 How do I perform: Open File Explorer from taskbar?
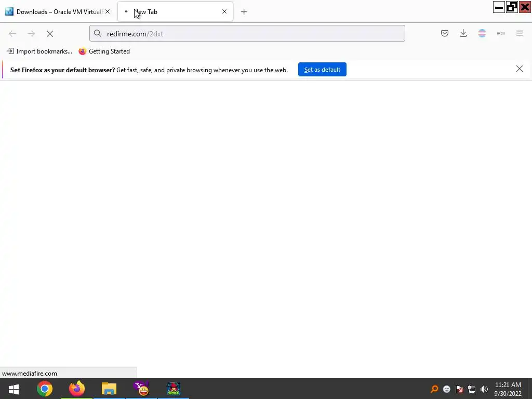[109, 389]
